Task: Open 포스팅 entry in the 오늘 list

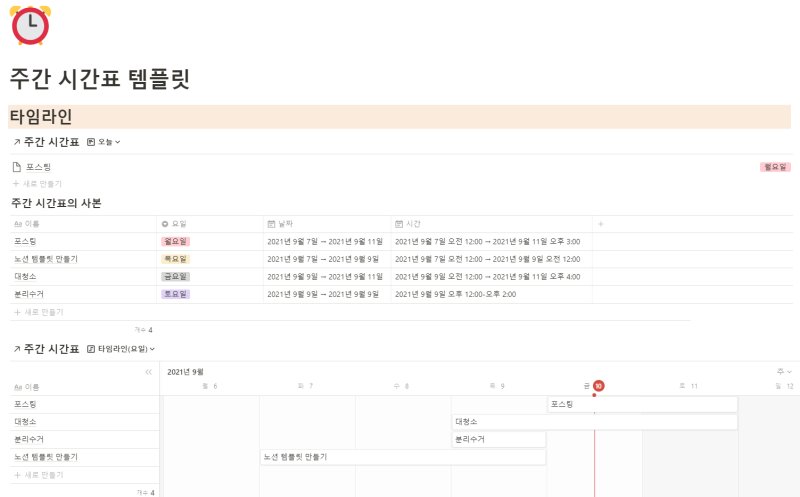Action: pyautogui.click(x=38, y=167)
